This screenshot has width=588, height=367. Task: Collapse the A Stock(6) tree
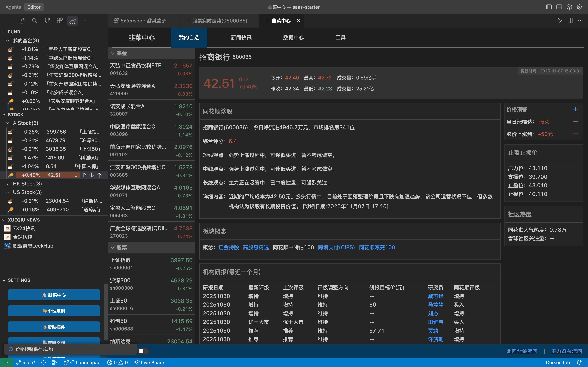coord(7,123)
